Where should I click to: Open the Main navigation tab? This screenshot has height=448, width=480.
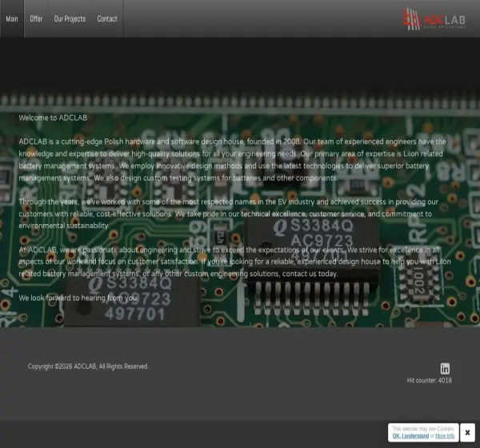tap(12, 18)
